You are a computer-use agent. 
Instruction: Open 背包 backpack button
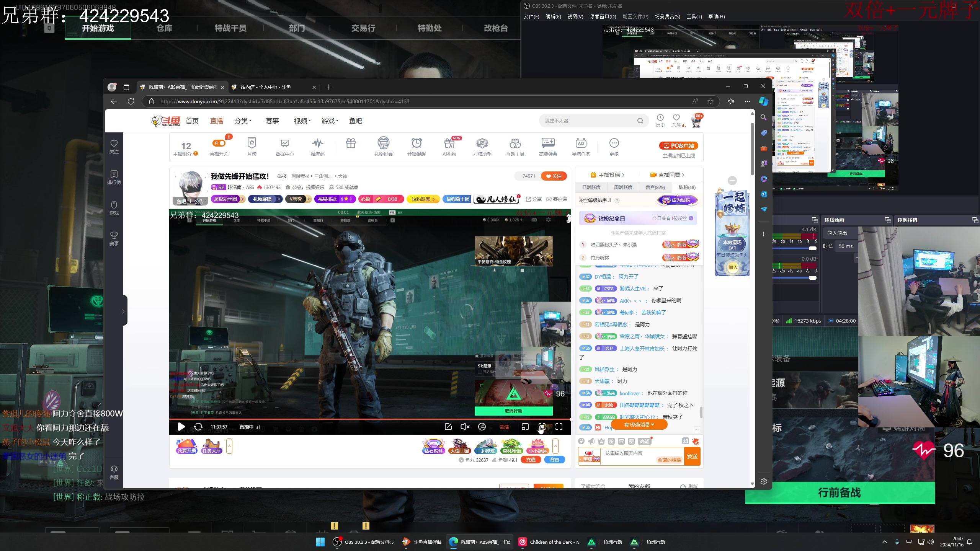[554, 460]
